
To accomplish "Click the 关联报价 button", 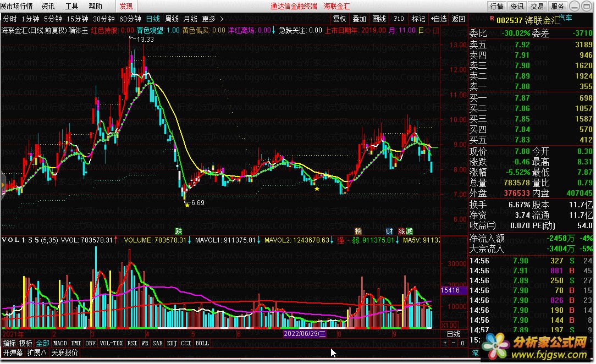I will pyautogui.click(x=65, y=352).
